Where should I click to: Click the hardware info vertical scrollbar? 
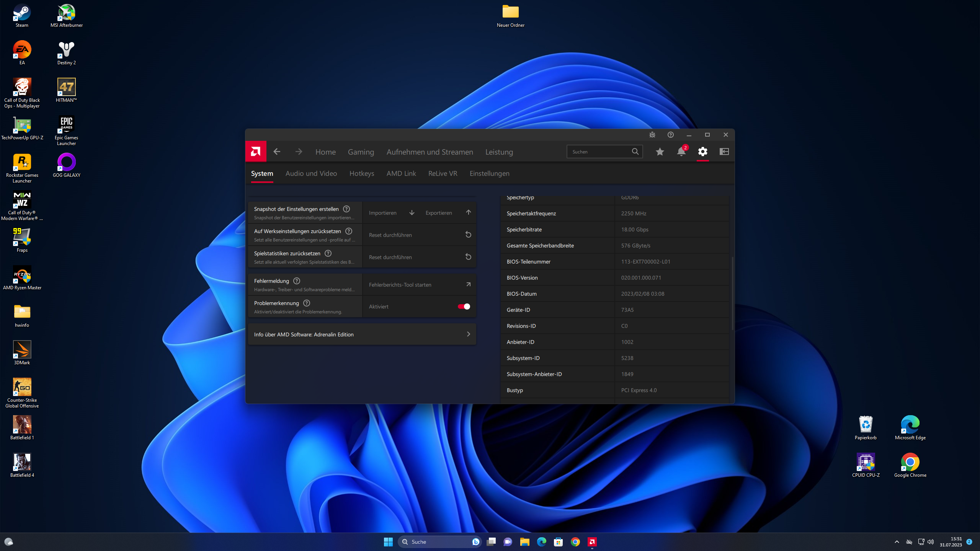click(x=732, y=293)
